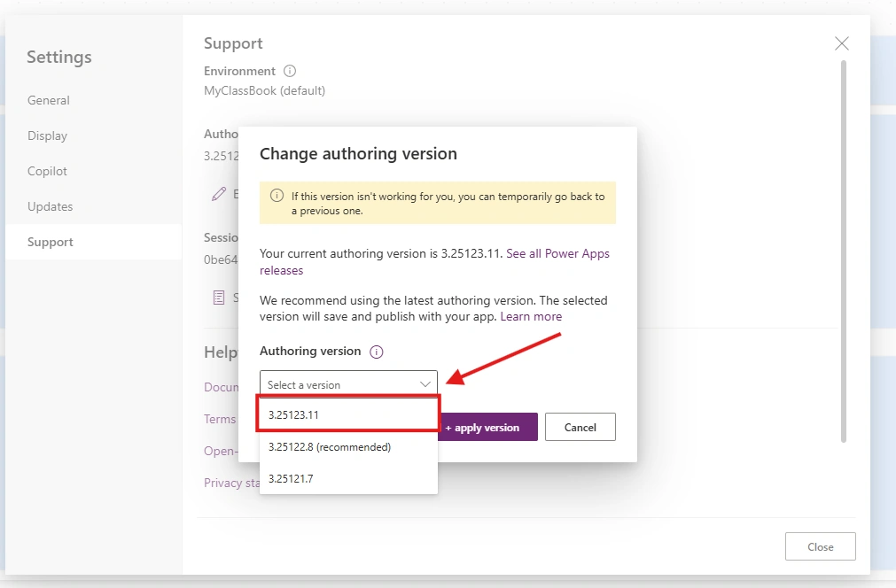The height and width of the screenshot is (588, 896).
Task: Choose version 3.25123.11 from the list
Action: (x=348, y=415)
